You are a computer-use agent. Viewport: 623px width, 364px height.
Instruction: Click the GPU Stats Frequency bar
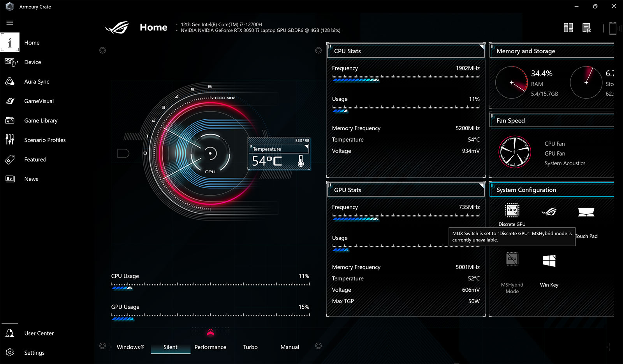click(x=406, y=217)
